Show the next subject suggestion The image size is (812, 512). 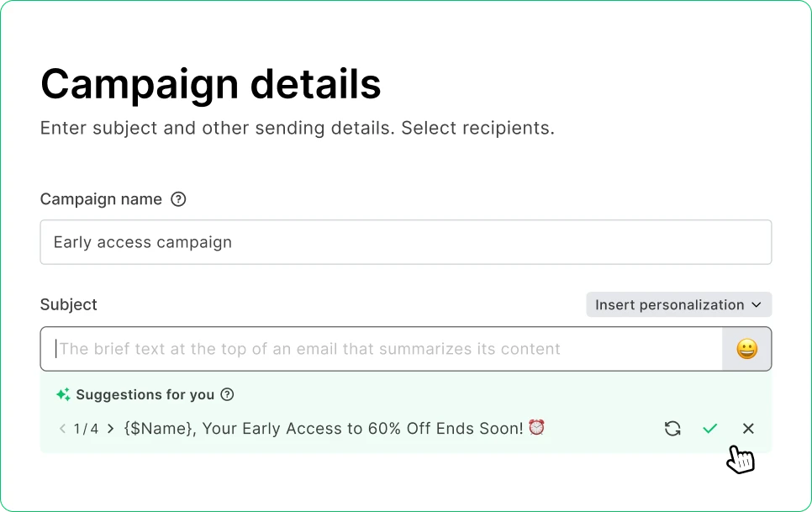click(111, 429)
